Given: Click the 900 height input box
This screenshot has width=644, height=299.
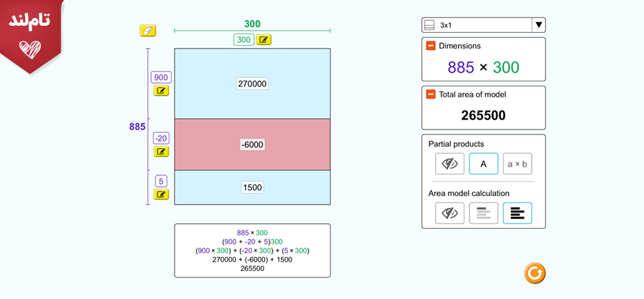Looking at the screenshot, I should 161,77.
